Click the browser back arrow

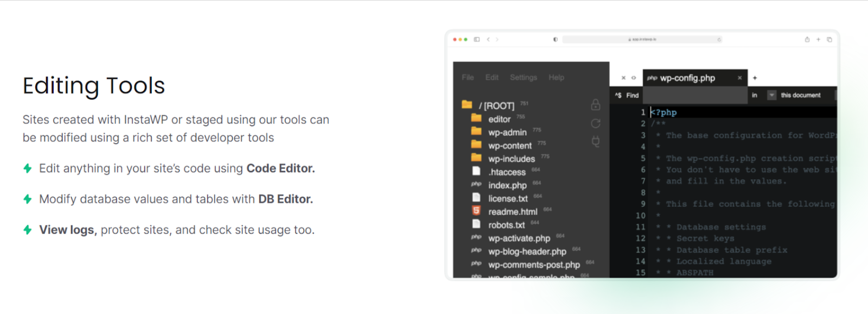488,39
